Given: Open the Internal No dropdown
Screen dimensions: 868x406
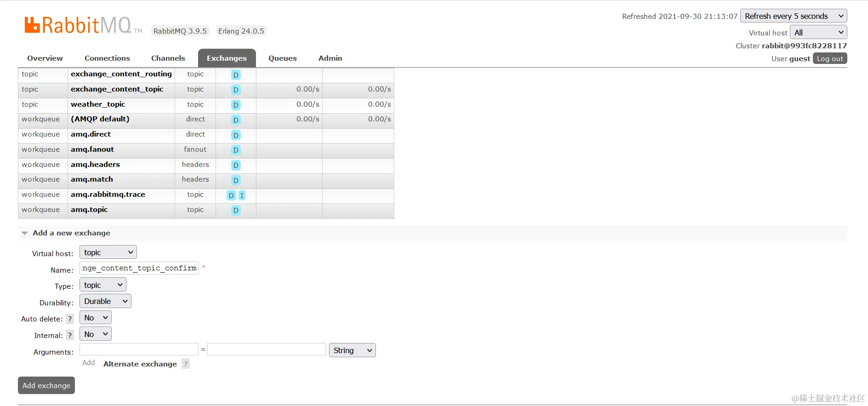Looking at the screenshot, I should click(x=96, y=334).
